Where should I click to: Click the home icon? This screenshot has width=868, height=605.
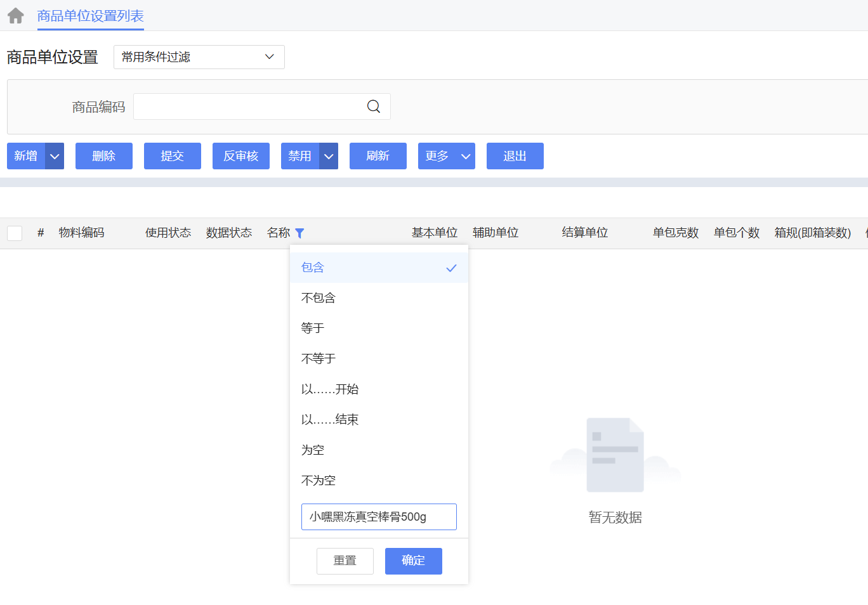pos(16,16)
